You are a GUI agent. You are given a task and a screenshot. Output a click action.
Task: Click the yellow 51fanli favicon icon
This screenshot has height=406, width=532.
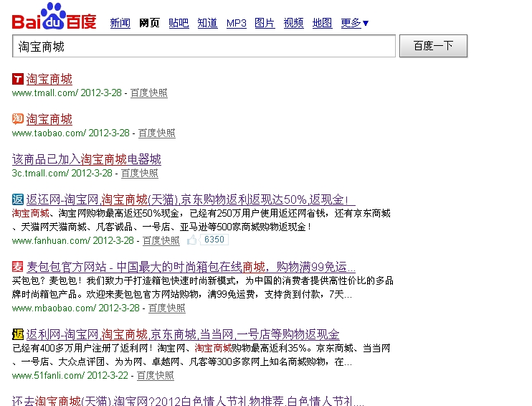(x=18, y=334)
